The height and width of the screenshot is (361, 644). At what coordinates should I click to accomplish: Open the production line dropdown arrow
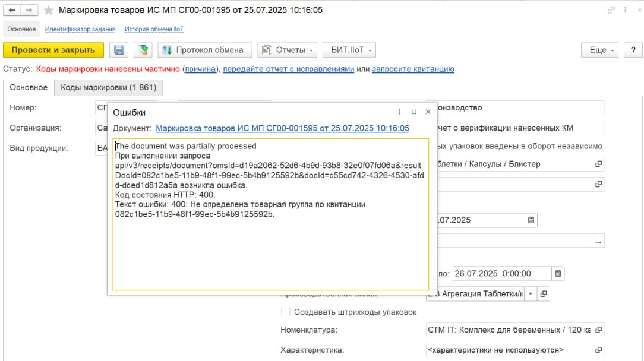click(530, 293)
